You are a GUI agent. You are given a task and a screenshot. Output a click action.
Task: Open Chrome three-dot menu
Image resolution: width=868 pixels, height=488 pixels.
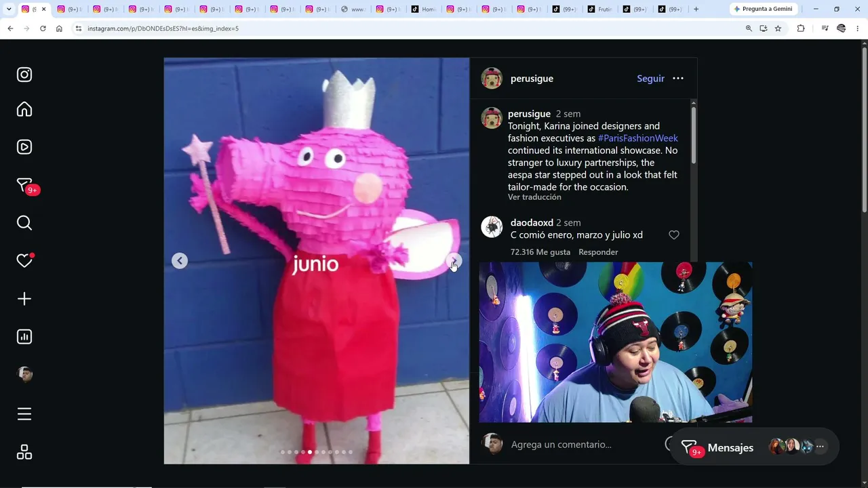click(x=858, y=28)
